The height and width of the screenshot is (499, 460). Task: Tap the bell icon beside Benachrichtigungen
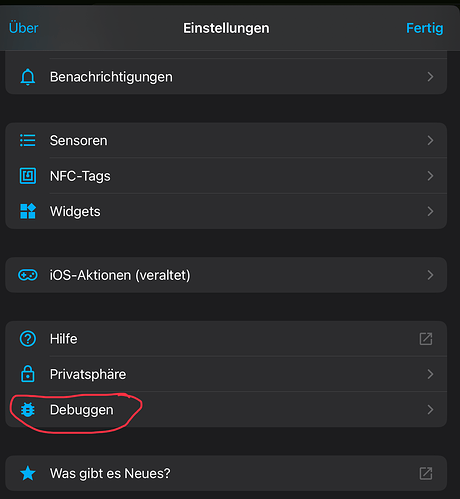click(x=28, y=77)
